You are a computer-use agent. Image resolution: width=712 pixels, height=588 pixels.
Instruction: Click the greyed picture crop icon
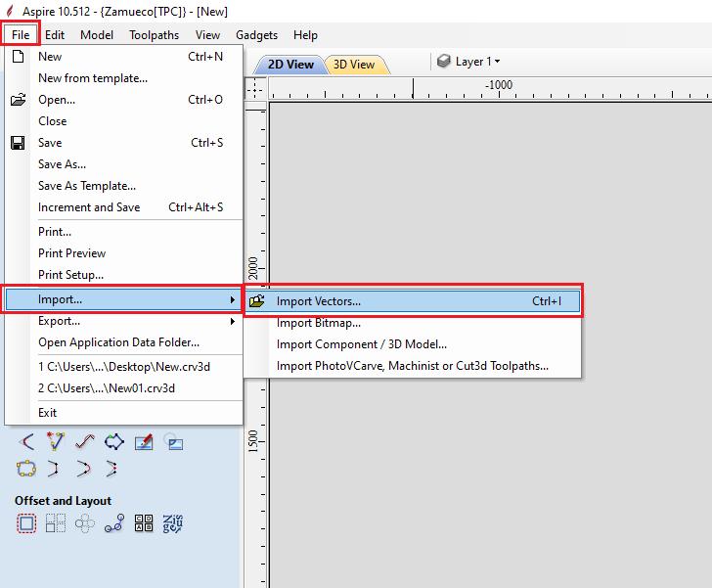pos(174,441)
